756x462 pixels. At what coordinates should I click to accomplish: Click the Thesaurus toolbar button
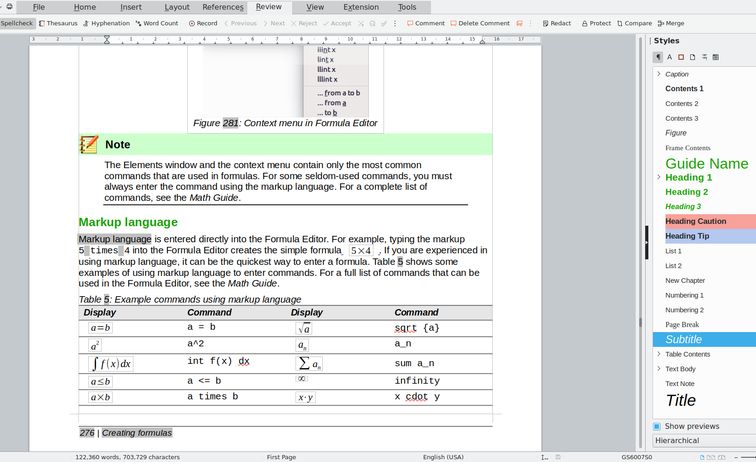57,23
